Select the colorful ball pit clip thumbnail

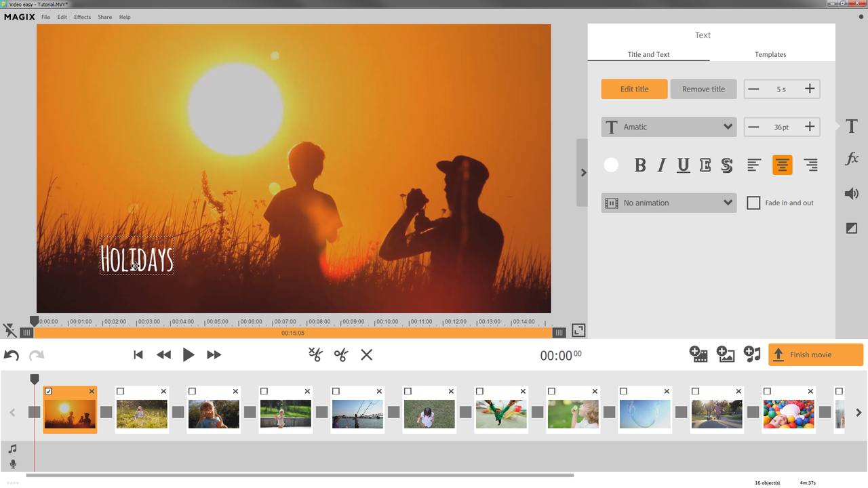pyautogui.click(x=788, y=414)
